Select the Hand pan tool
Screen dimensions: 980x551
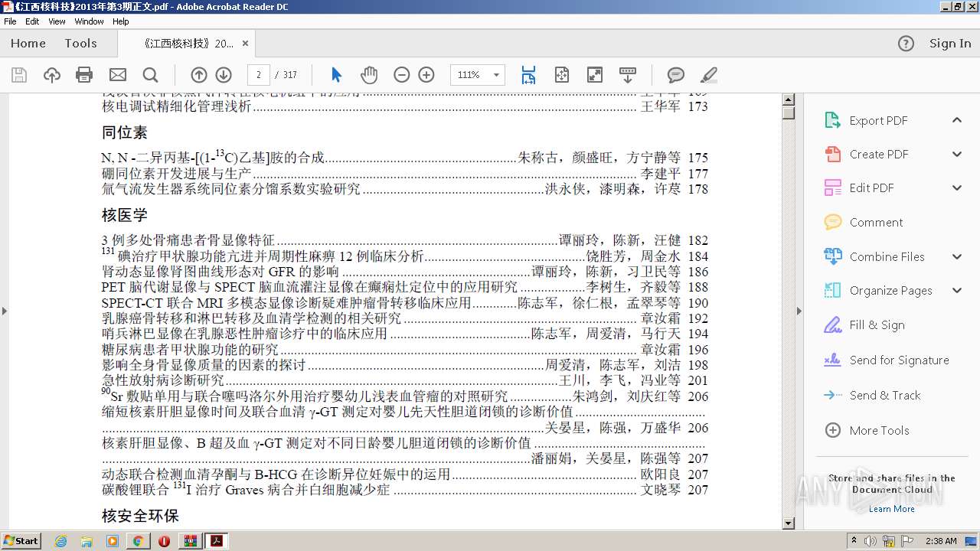click(369, 74)
